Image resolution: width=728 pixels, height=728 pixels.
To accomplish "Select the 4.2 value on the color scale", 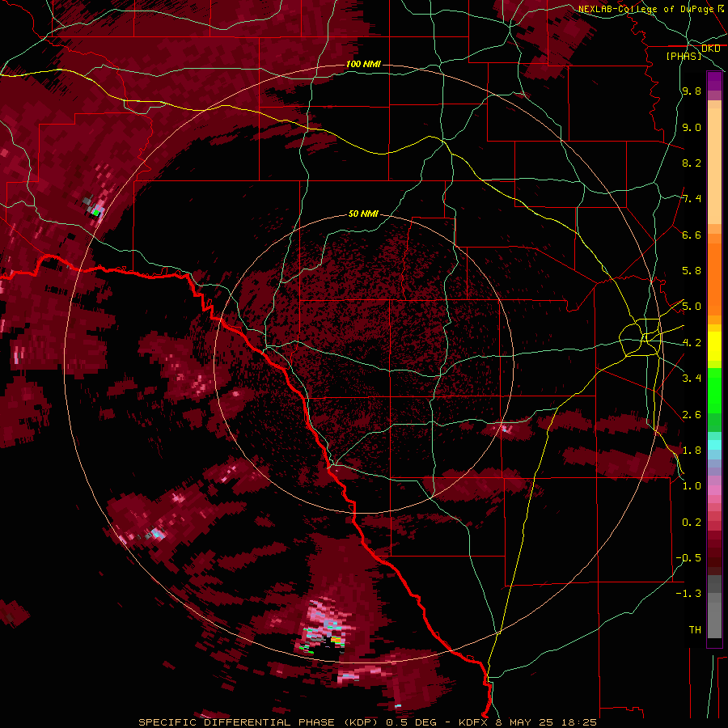I will [x=692, y=343].
